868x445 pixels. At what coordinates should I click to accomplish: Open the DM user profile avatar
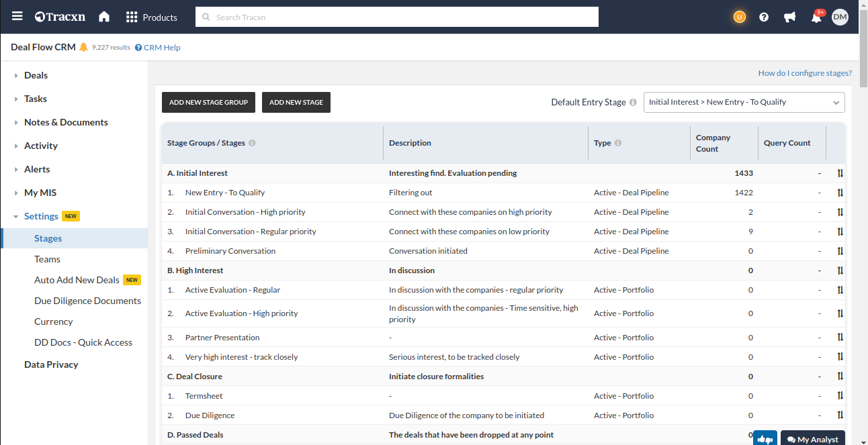point(840,17)
